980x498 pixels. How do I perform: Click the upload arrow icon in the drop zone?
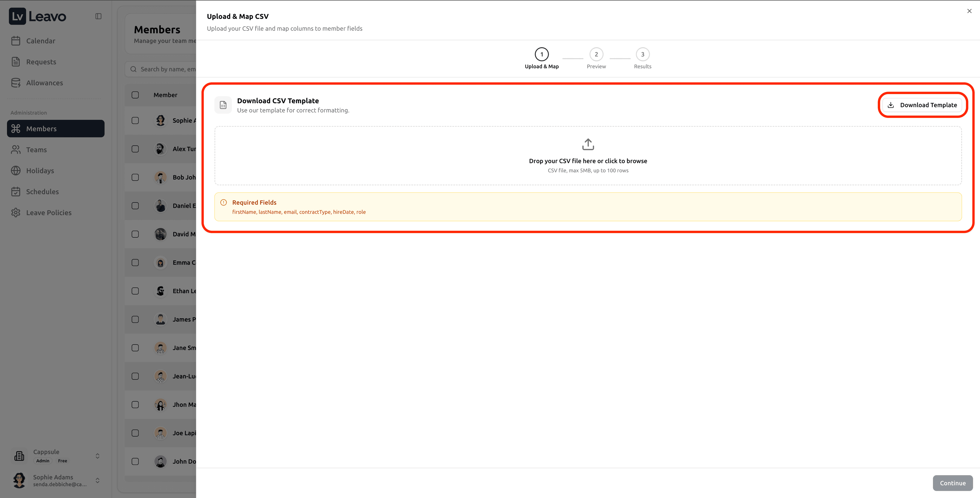[588, 145]
